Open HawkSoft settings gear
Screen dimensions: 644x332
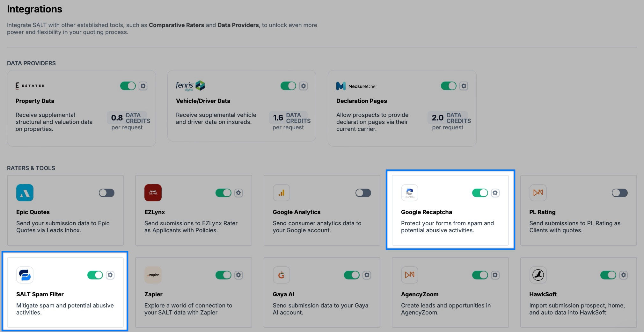pyautogui.click(x=624, y=275)
